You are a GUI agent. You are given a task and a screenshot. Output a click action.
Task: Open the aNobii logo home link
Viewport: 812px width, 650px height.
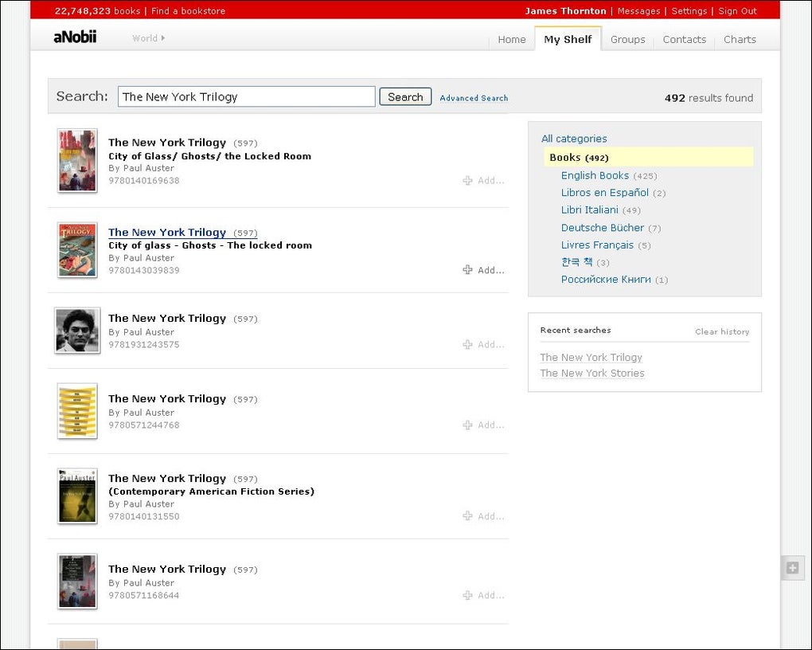click(x=75, y=37)
